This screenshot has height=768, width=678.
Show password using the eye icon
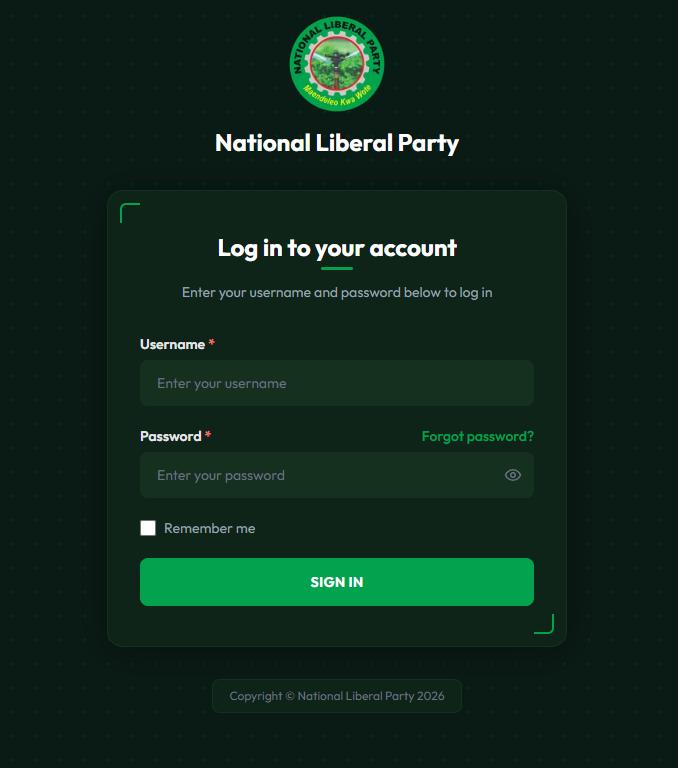[x=513, y=475]
